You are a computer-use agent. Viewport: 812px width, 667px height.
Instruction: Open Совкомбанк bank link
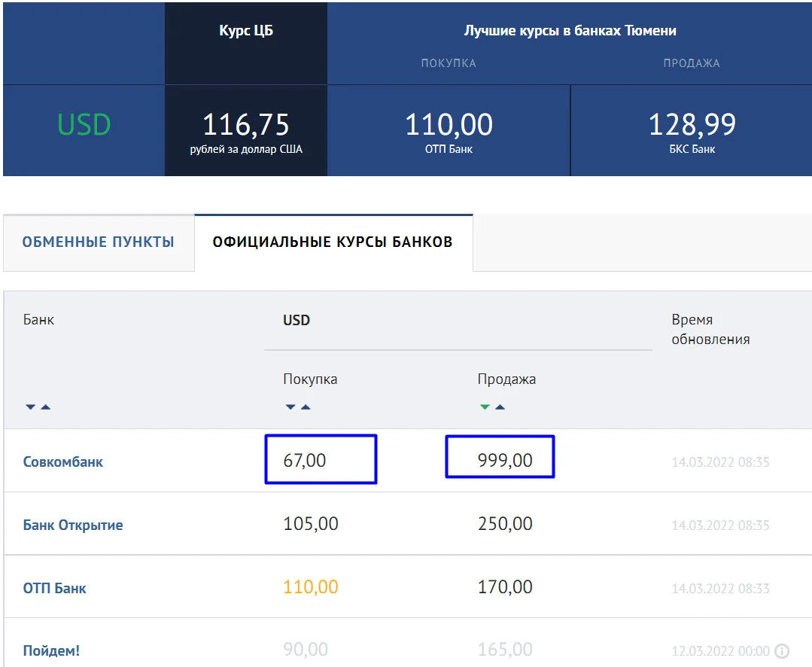pos(63,461)
